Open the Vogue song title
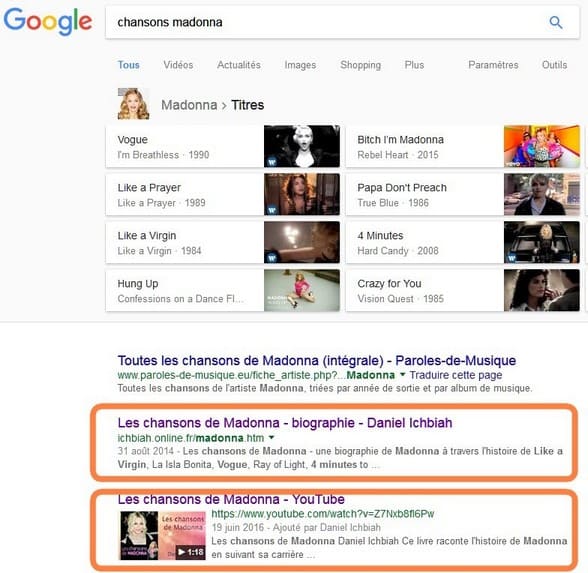The height and width of the screenshot is (573, 588). pos(132,140)
